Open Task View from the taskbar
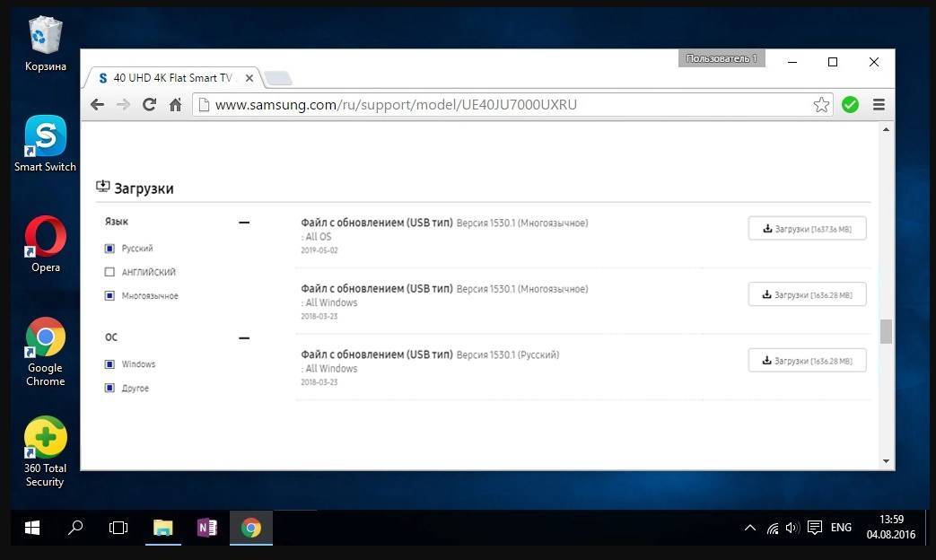The width and height of the screenshot is (936, 560). coord(118,528)
